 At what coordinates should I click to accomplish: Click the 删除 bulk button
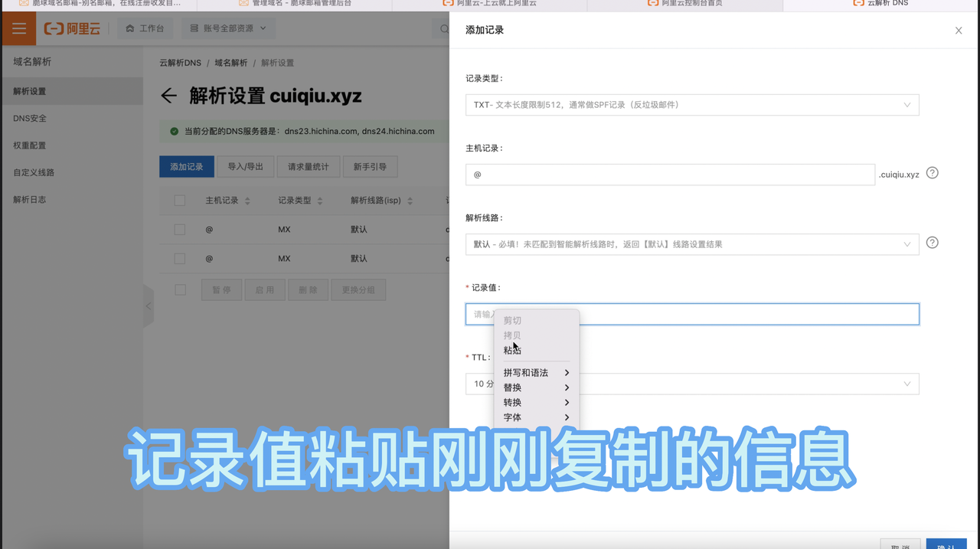pyautogui.click(x=309, y=290)
